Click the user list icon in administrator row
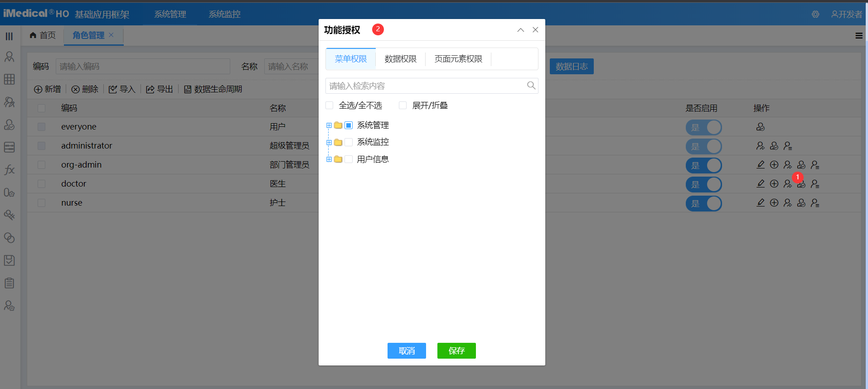 point(788,146)
